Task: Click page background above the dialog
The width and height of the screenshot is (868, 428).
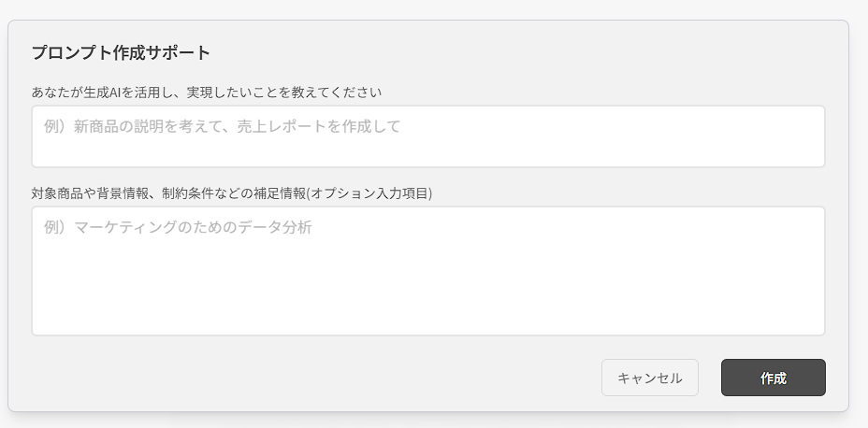Action: pos(434,8)
